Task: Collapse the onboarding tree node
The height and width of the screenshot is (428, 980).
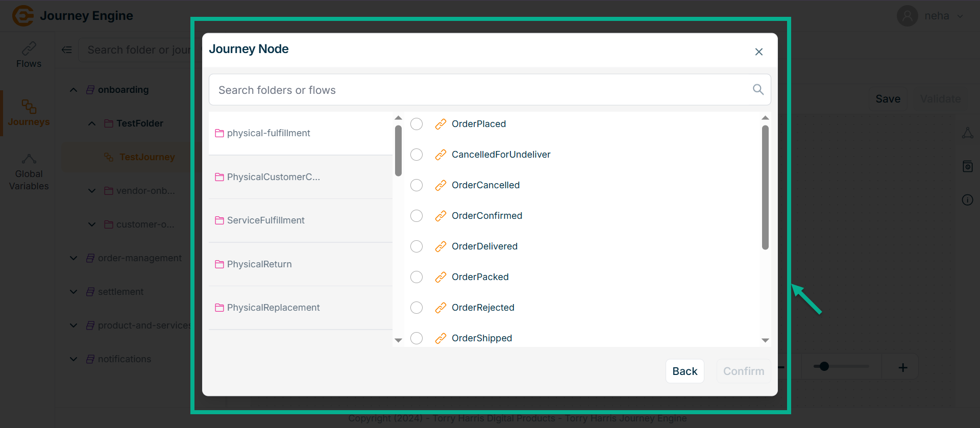Action: [x=73, y=90]
